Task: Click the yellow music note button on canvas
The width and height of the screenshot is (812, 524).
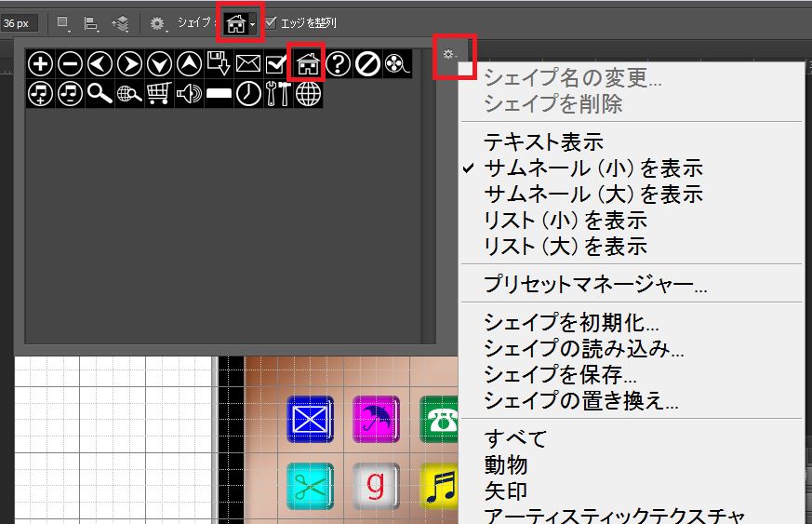Action: point(439,486)
